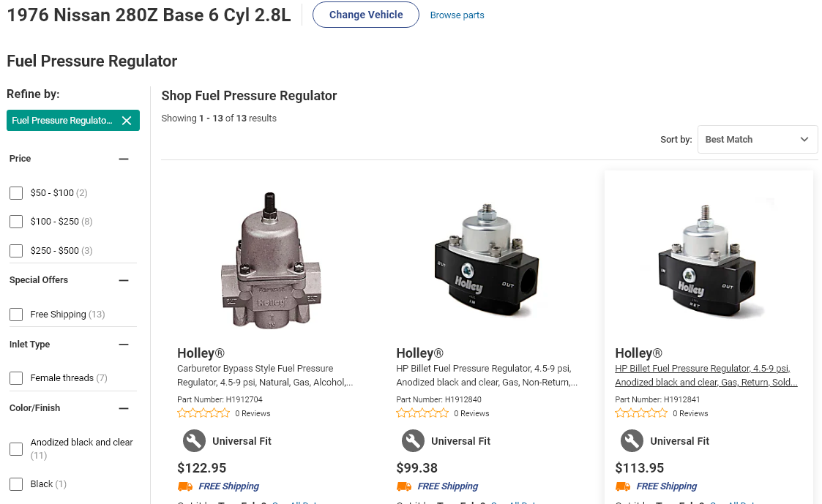Click the $99.38 product's shipping truck icon
Image resolution: width=822 pixels, height=504 pixels.
coord(404,486)
